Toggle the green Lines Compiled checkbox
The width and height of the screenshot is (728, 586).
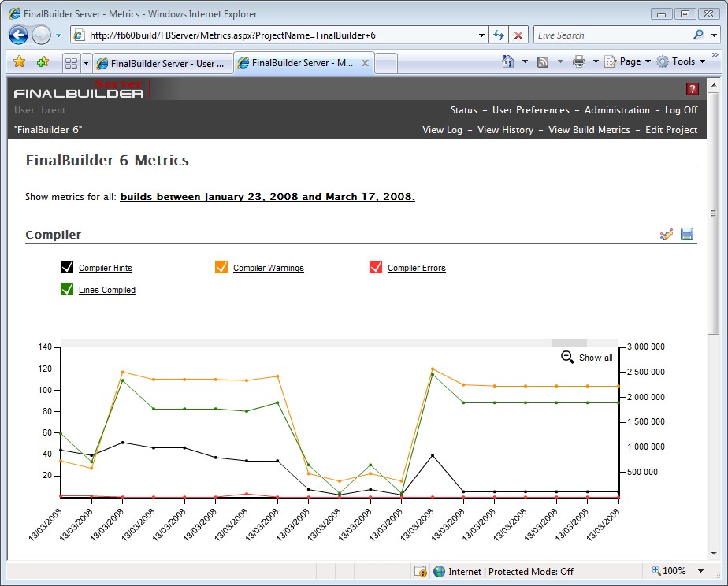(x=67, y=290)
